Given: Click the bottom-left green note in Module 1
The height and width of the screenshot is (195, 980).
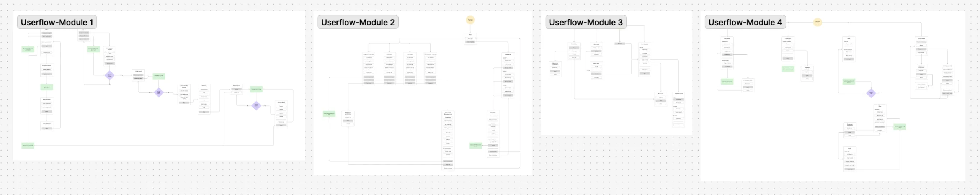Looking at the screenshot, I should point(28,146).
